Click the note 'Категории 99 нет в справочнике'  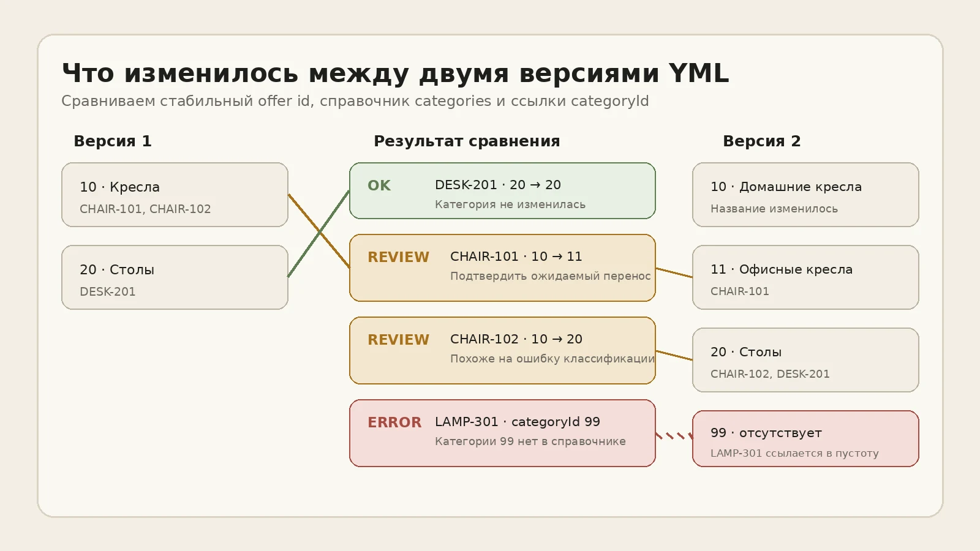click(x=530, y=441)
